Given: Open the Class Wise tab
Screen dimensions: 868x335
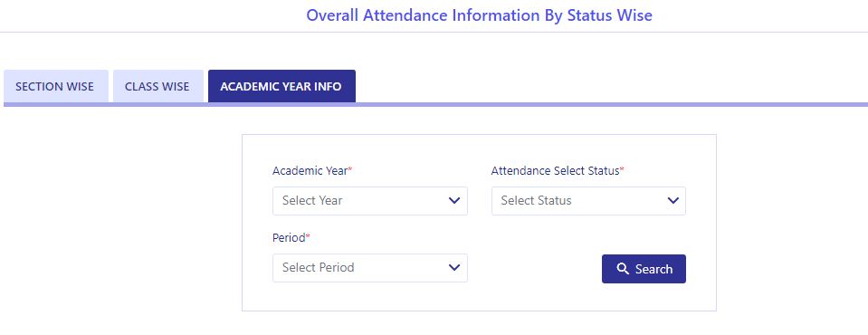Looking at the screenshot, I should [157, 86].
